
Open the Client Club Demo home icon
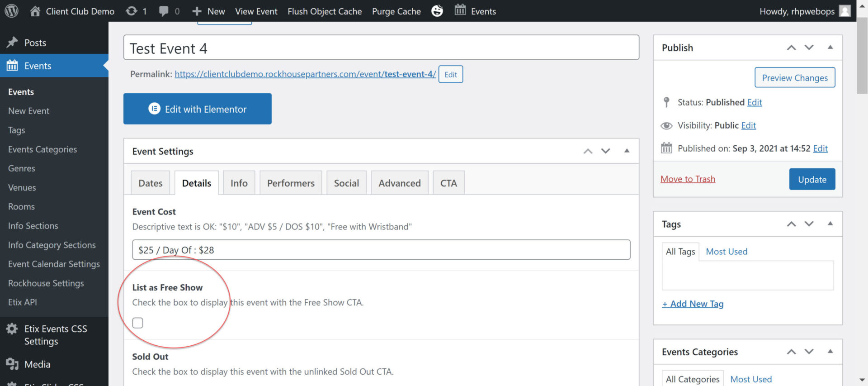click(x=35, y=11)
